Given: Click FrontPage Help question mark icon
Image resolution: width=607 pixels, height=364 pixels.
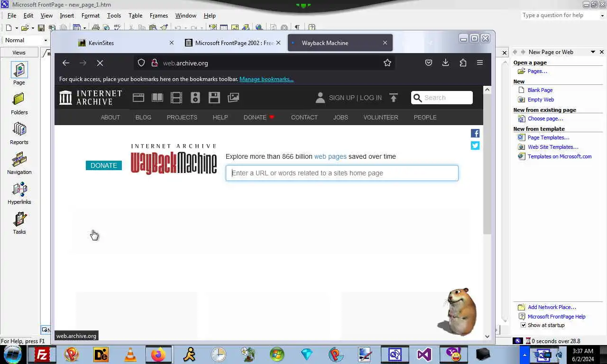Looking at the screenshot, I should click(x=312, y=28).
